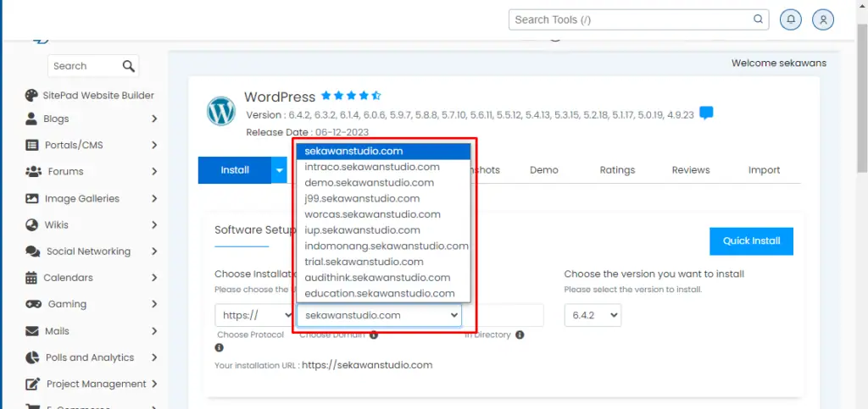The height and width of the screenshot is (409, 868).
Task: Expand the Polls and Analytics category
Action: 154,357
